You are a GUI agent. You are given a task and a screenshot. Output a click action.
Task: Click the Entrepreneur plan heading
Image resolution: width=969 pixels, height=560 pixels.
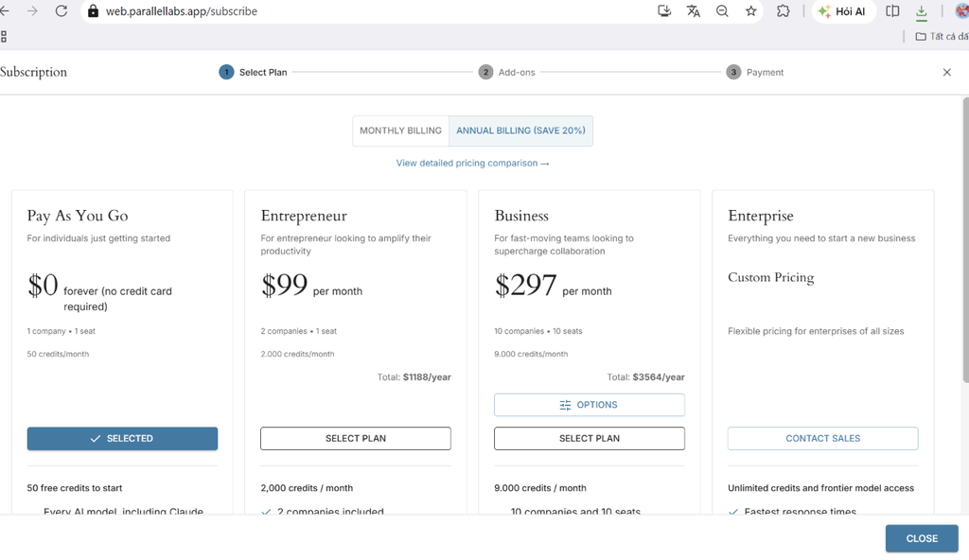(x=304, y=216)
